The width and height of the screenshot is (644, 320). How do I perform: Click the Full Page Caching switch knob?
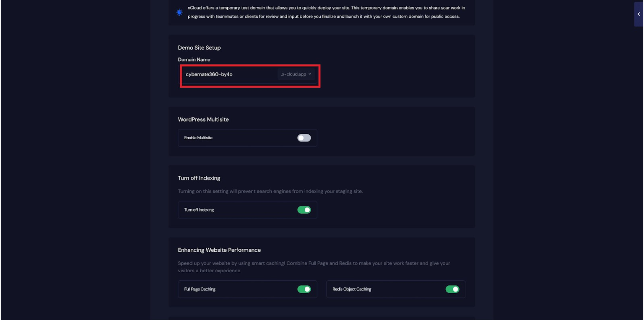point(307,289)
